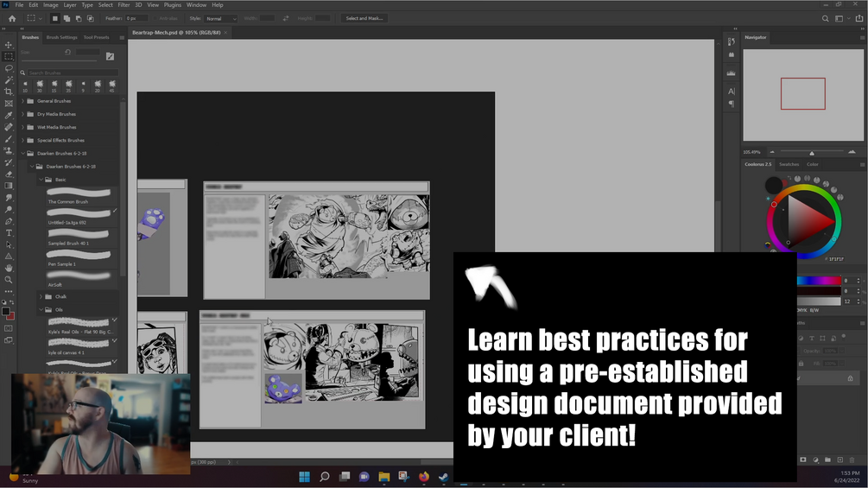Click the Navigator zoom in button
The width and height of the screenshot is (868, 488).
852,152
